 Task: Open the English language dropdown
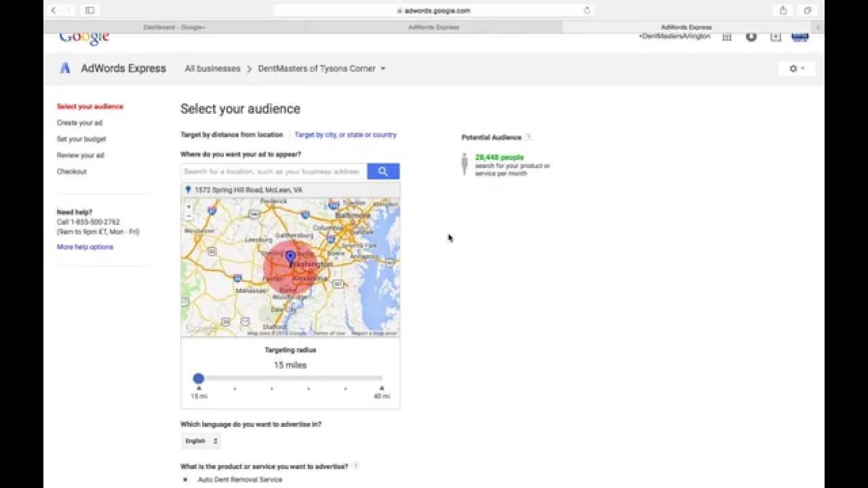point(201,441)
